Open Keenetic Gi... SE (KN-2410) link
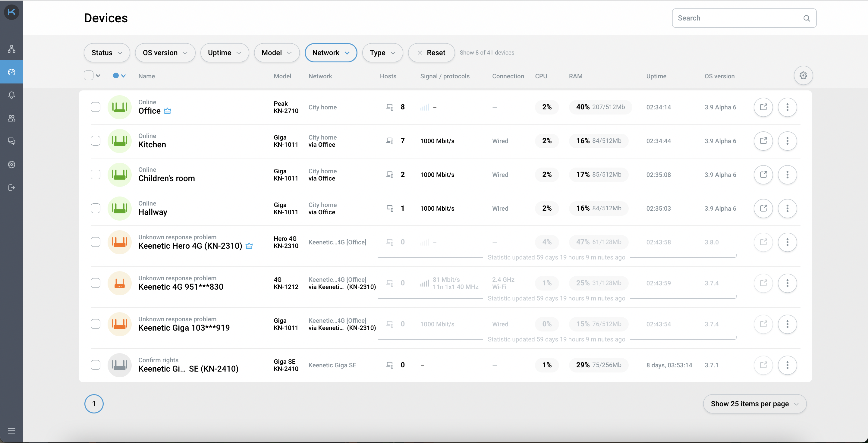 [x=188, y=369]
